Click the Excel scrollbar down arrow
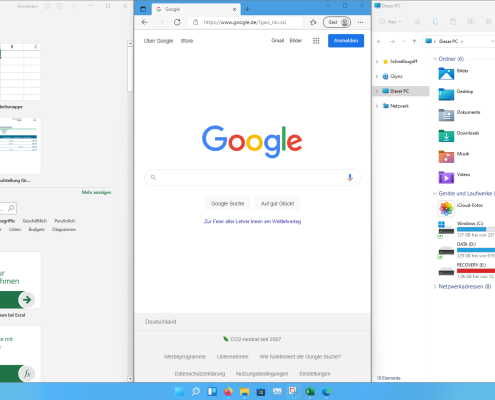The width and height of the screenshot is (495, 400). click(x=130, y=379)
